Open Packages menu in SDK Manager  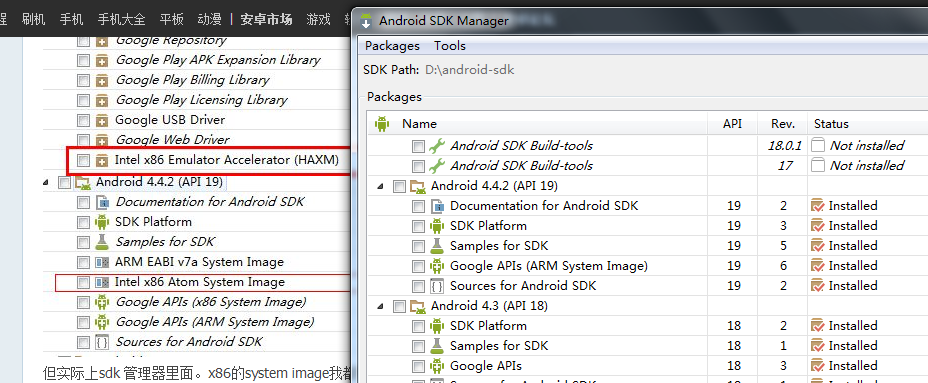[392, 46]
